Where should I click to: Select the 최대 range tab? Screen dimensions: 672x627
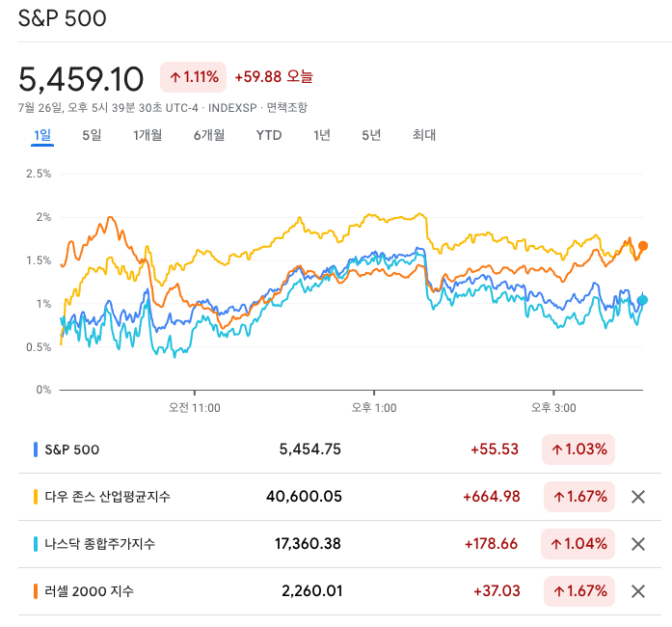tap(424, 135)
